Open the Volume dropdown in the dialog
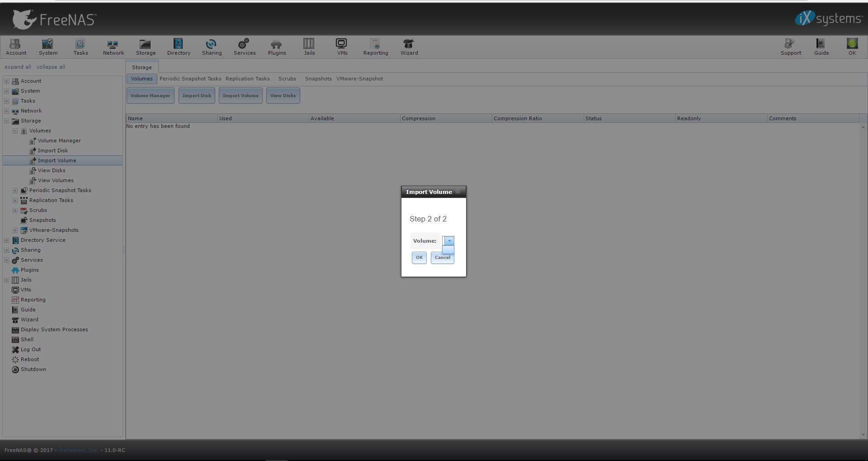The image size is (868, 461). [x=449, y=241]
